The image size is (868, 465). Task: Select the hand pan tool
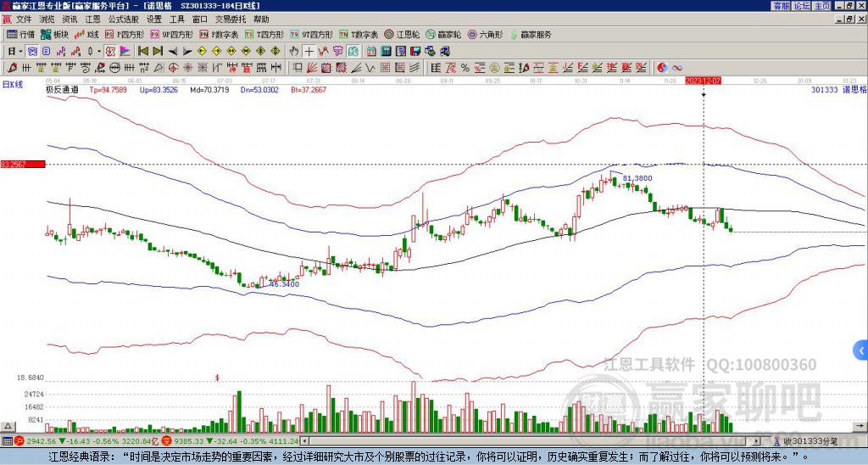[294, 52]
